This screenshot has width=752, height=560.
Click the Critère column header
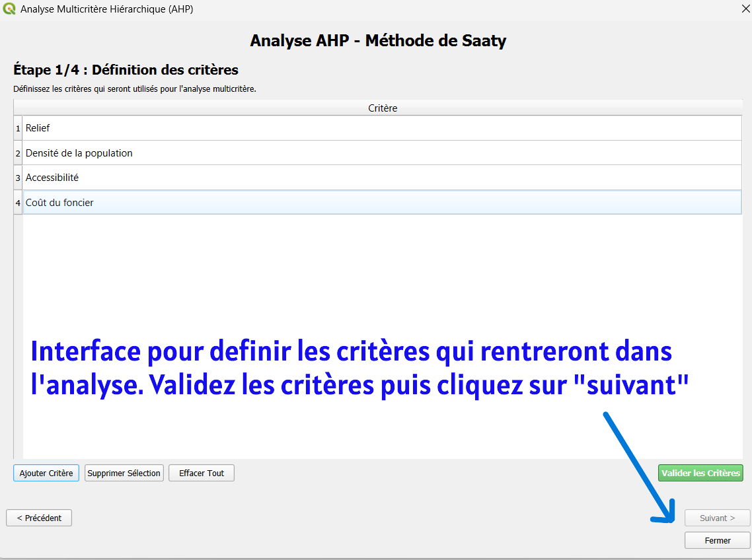382,108
